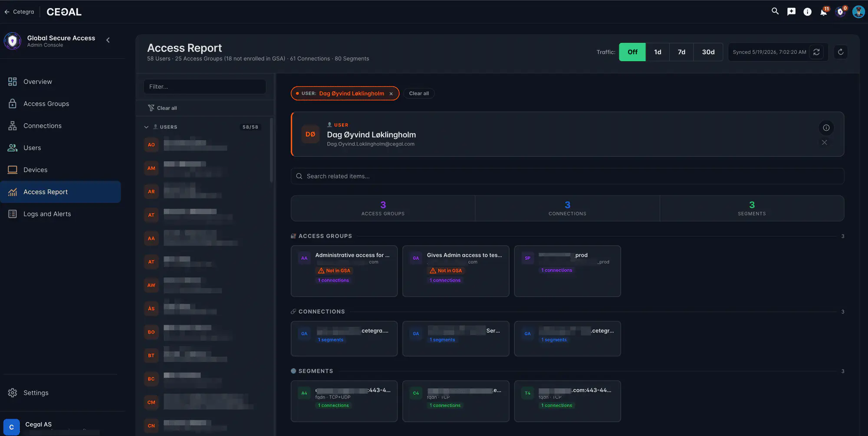Screen dimensions: 868x436
Task: Select the 3 Access Groups tab
Action: [x=383, y=208]
